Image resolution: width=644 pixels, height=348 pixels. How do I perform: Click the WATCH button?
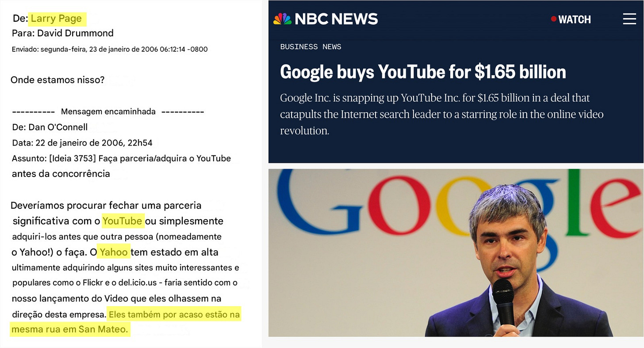click(x=571, y=19)
